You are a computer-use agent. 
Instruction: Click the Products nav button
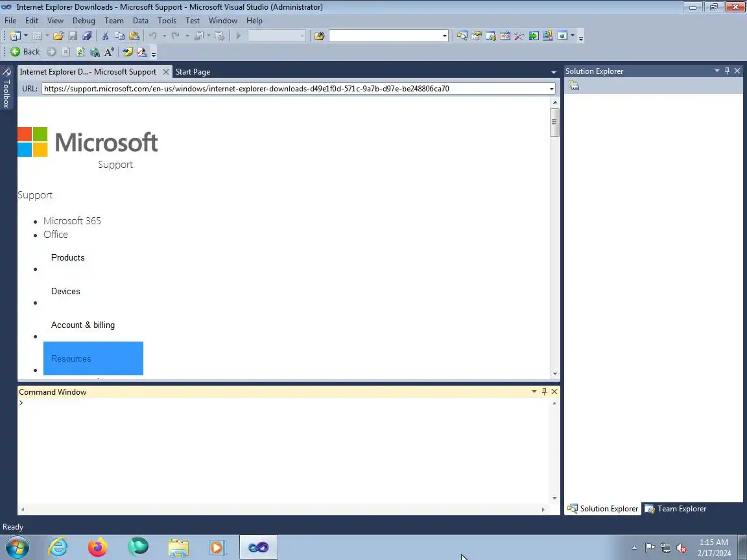tap(67, 257)
